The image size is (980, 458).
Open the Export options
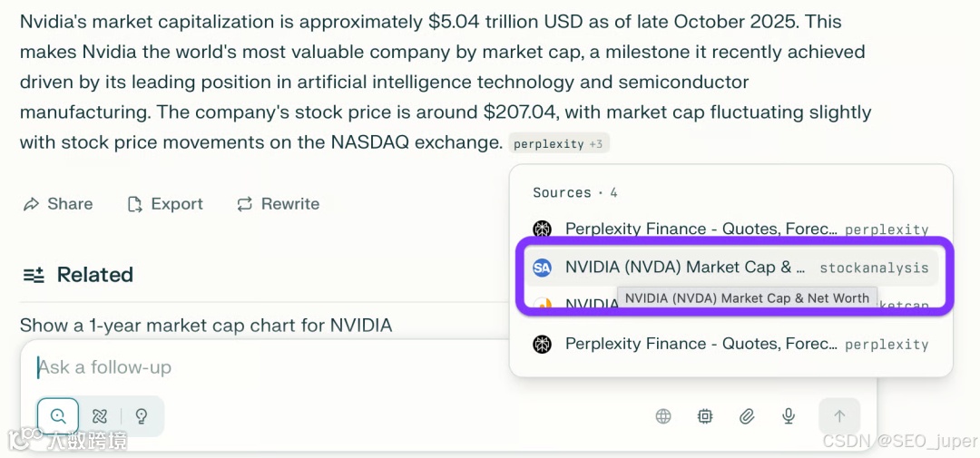coord(165,204)
